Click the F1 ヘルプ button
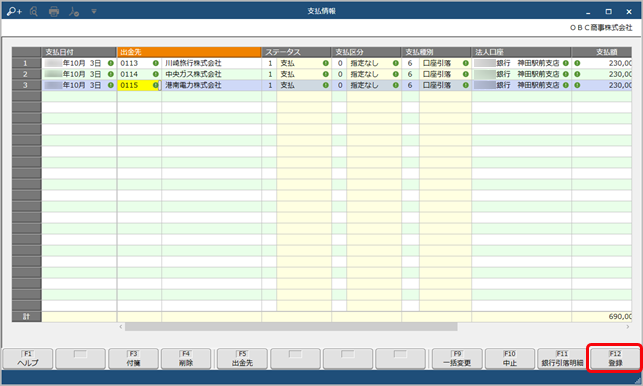The image size is (643, 386). coord(28,359)
